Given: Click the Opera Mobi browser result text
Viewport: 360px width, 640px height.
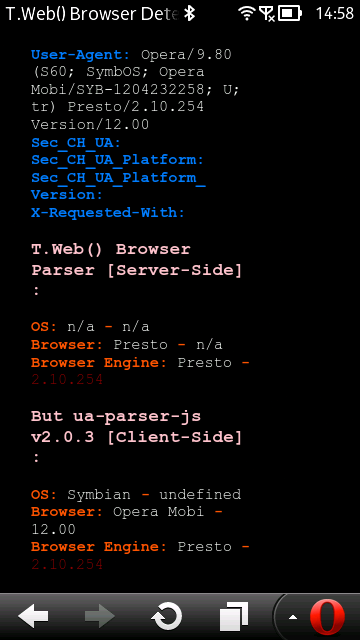Looking at the screenshot, I should (x=158, y=511).
